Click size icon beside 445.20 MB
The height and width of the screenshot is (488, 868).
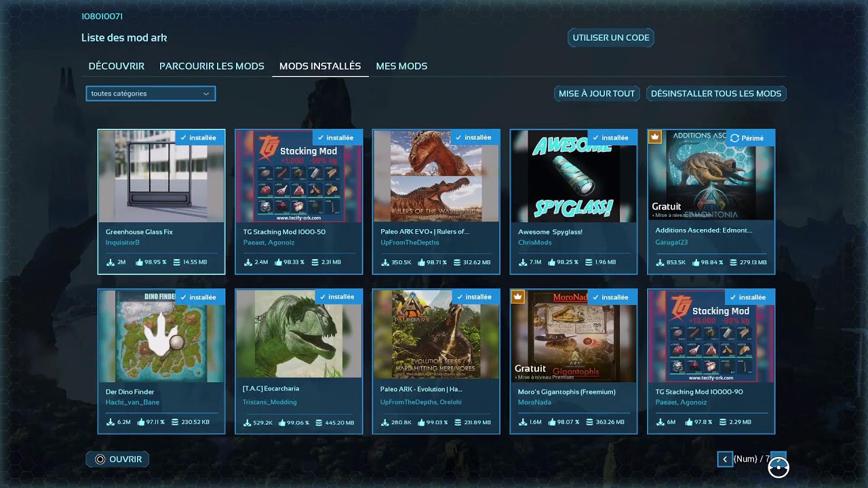click(318, 423)
